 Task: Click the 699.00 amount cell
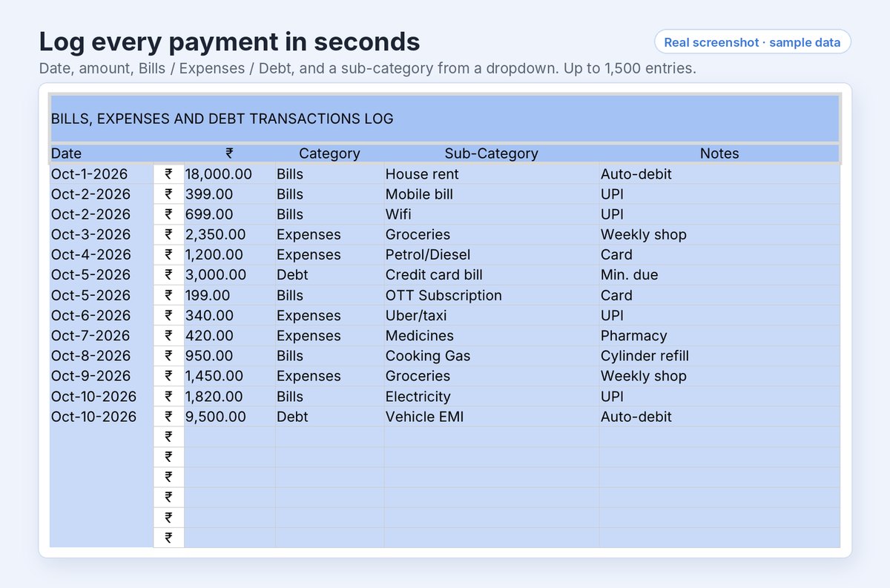[229, 214]
